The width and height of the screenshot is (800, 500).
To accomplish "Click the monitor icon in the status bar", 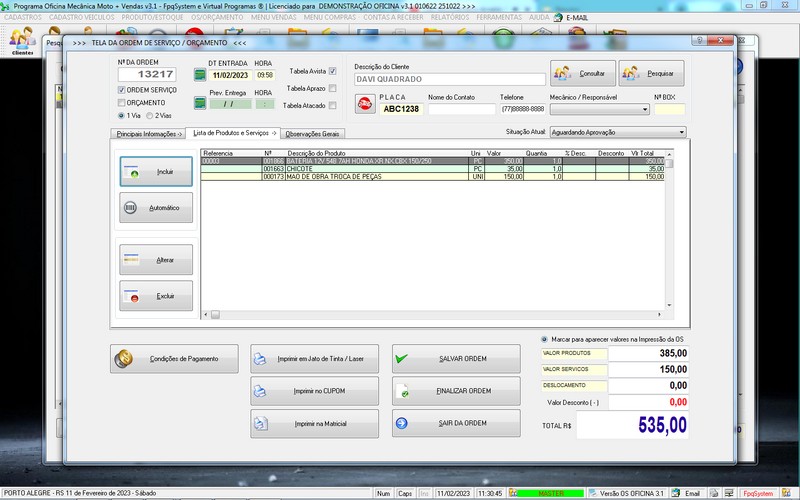I will coord(730,493).
